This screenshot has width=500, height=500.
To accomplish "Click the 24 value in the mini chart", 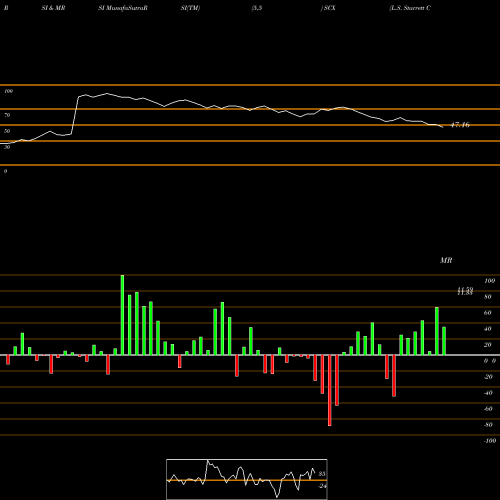I will coord(322,486).
